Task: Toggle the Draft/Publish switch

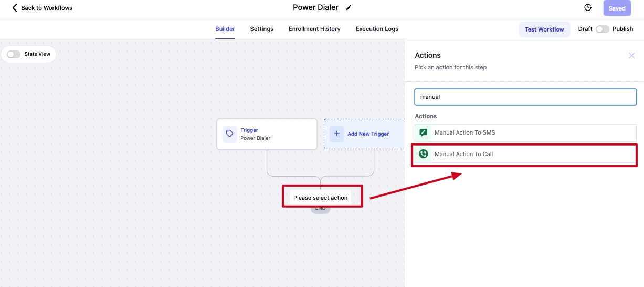Action: pos(602,29)
